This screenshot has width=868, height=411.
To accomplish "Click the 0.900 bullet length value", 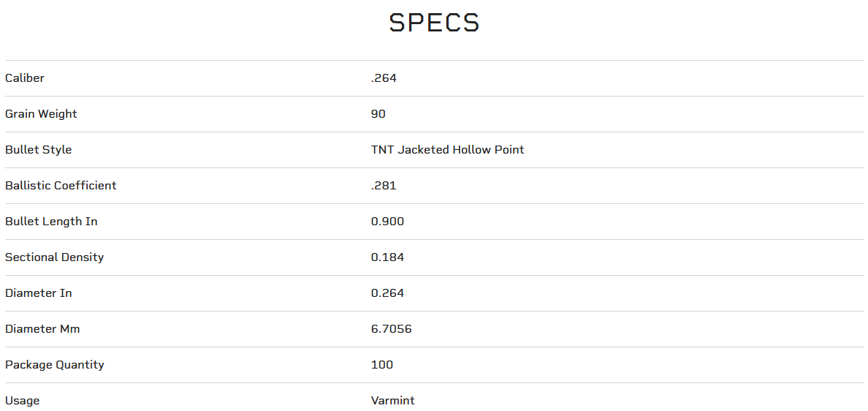I will tap(387, 222).
